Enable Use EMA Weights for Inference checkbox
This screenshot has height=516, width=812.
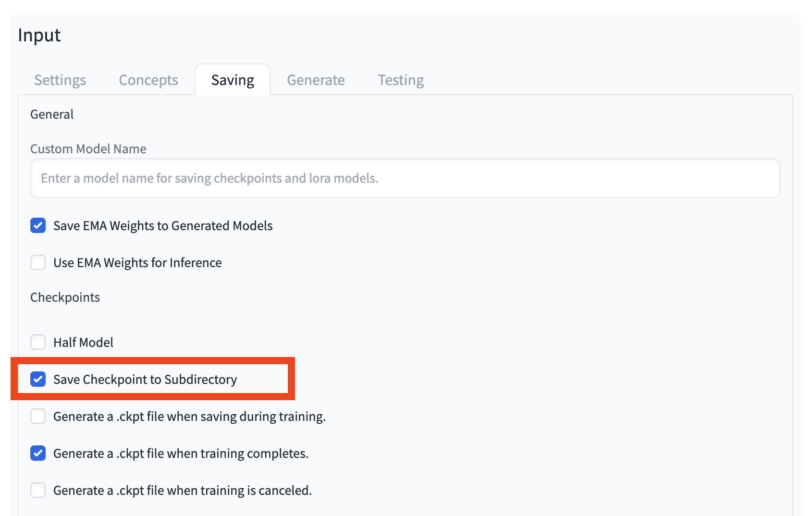coord(38,263)
